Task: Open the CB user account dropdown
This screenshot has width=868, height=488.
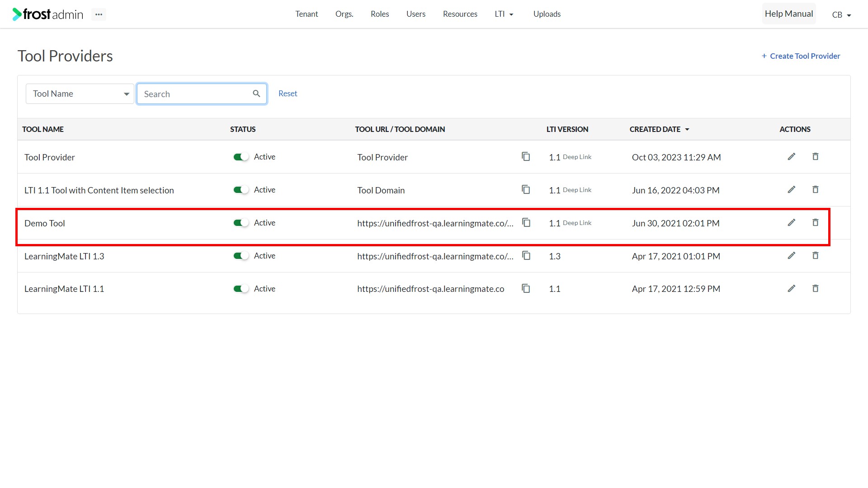Action: [x=841, y=14]
